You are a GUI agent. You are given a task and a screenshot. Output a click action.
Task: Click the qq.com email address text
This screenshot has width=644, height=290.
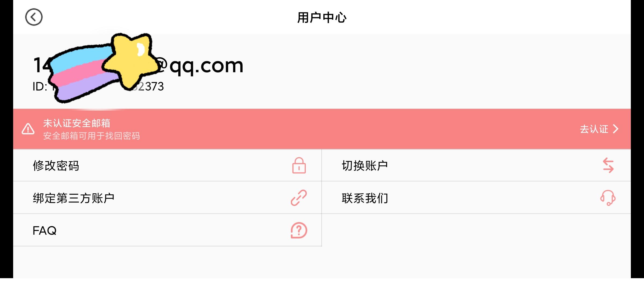(138, 65)
